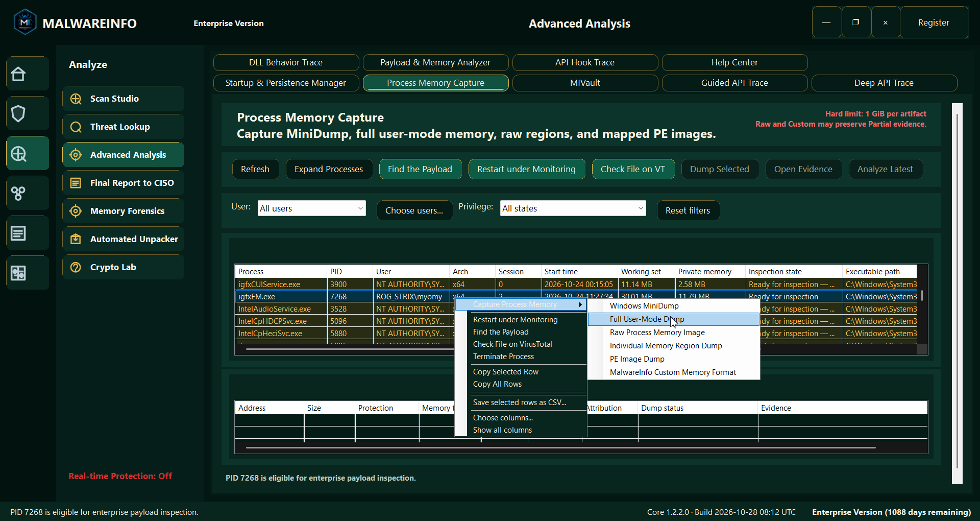Viewport: 980px width, 521px height.
Task: Sort by the Working set column header
Action: tap(646, 272)
